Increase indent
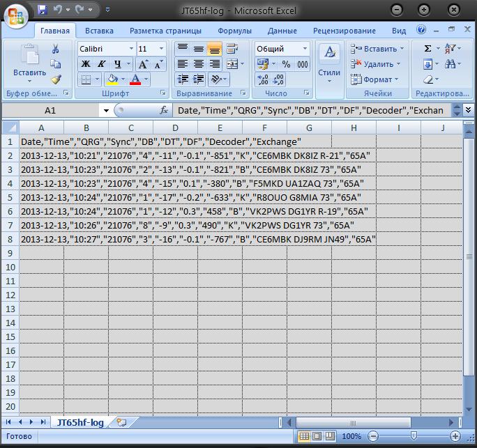 point(199,79)
